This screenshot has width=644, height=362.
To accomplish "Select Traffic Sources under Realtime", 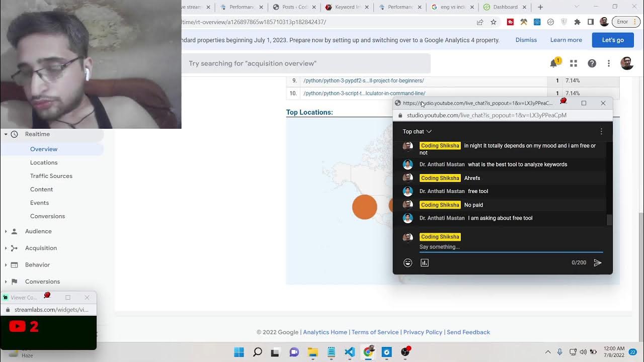I will [x=51, y=176].
